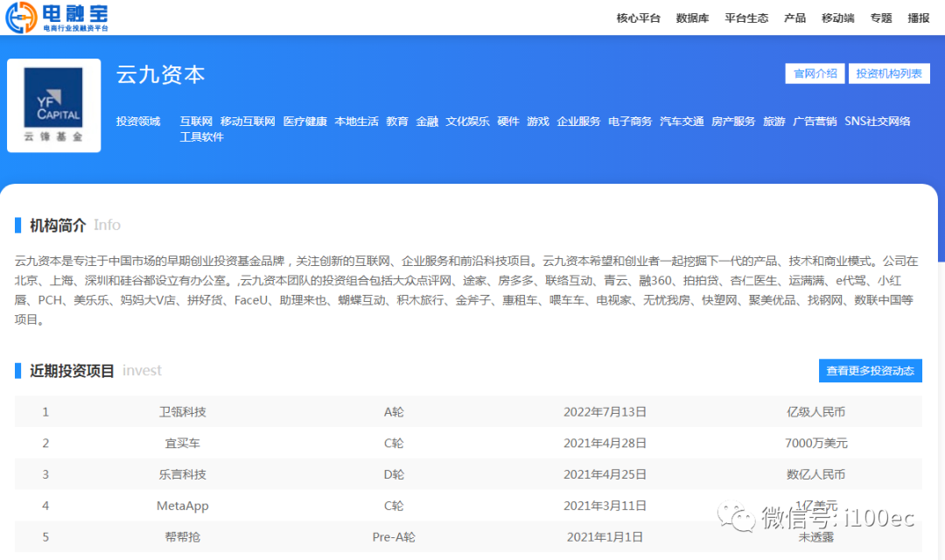Click 查看更多投资动态 button

point(870,371)
